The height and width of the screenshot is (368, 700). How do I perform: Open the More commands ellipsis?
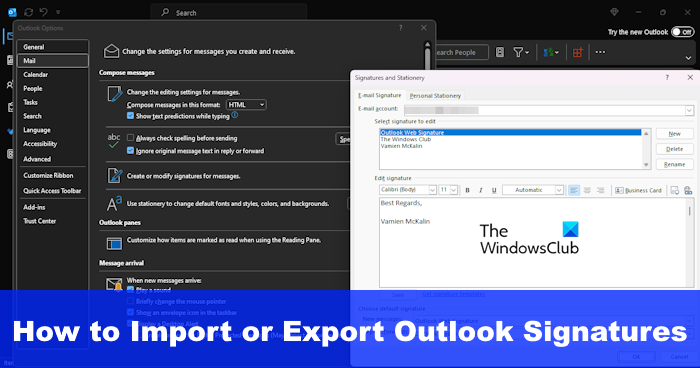600,52
